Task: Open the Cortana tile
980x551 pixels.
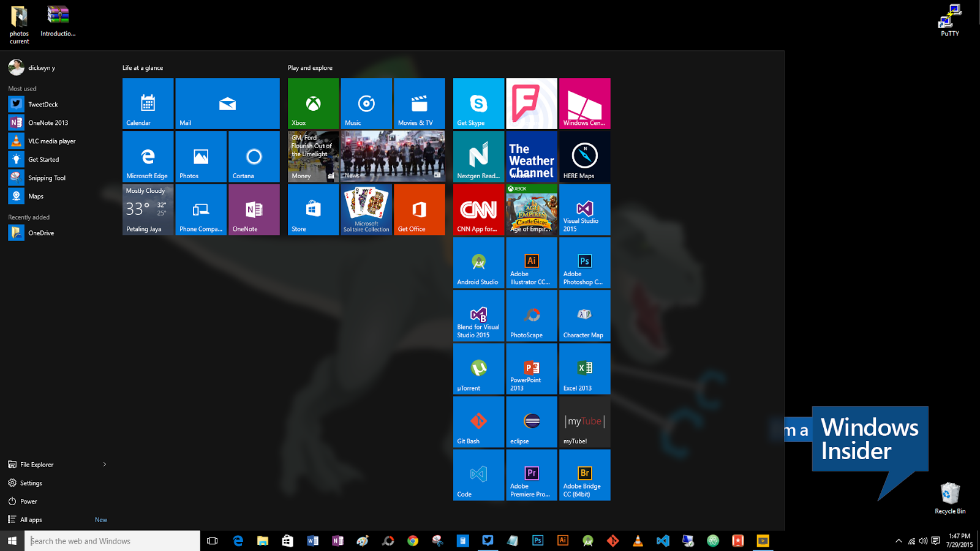Action: coord(254,157)
